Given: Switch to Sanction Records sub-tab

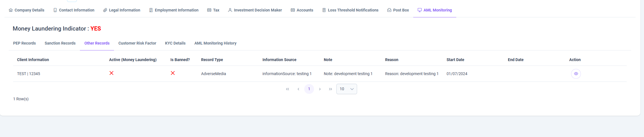Looking at the screenshot, I should click(60, 43).
